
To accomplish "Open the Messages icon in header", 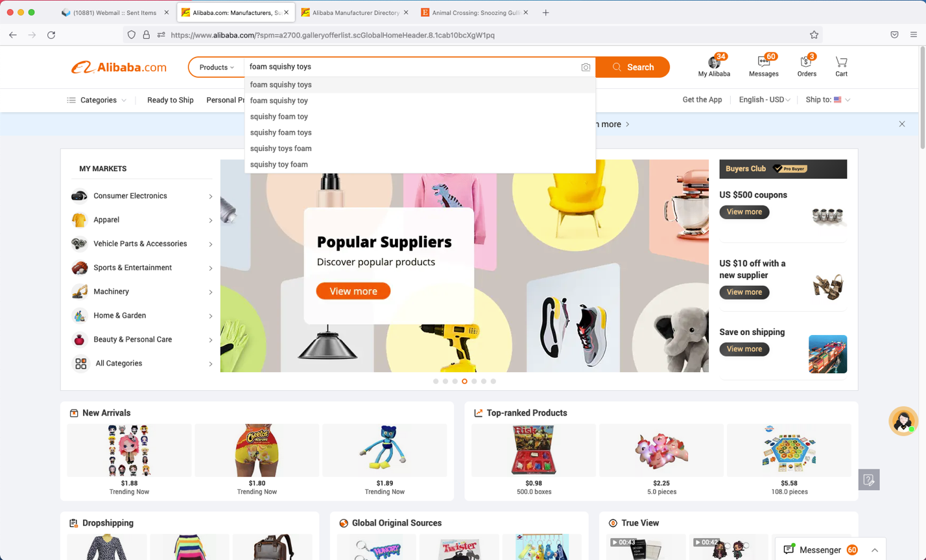I will (764, 62).
